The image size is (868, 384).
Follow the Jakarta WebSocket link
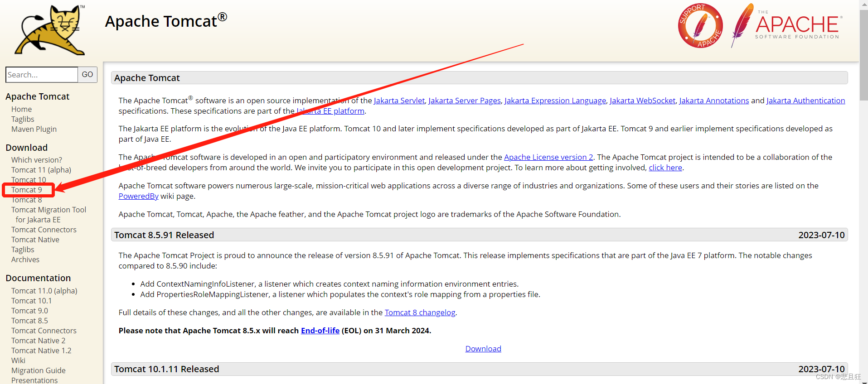tap(643, 101)
